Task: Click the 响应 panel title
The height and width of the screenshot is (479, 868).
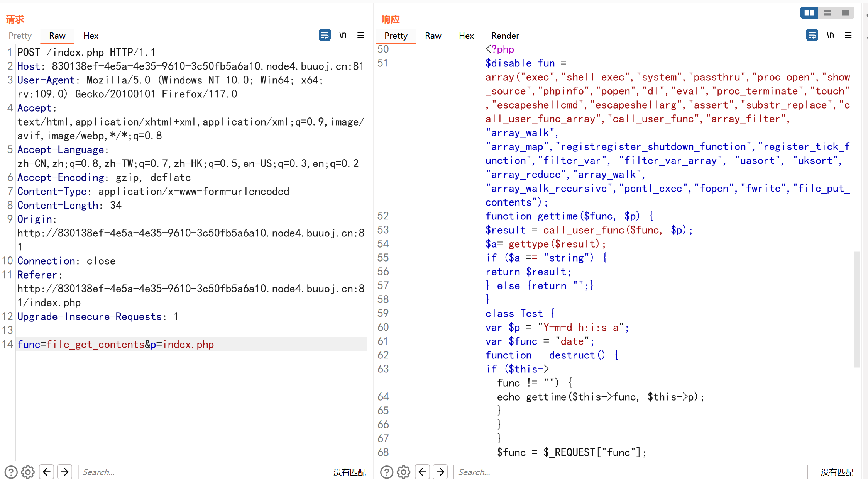Action: click(391, 19)
